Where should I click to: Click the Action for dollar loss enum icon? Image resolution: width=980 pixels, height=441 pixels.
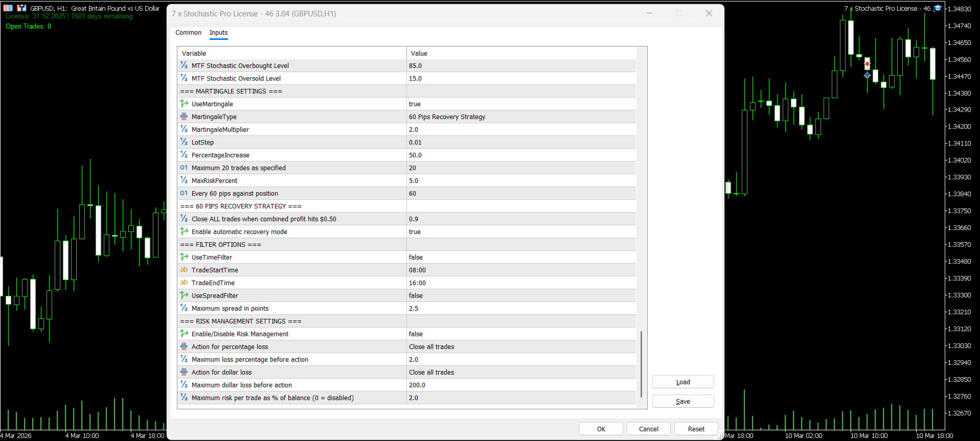184,372
